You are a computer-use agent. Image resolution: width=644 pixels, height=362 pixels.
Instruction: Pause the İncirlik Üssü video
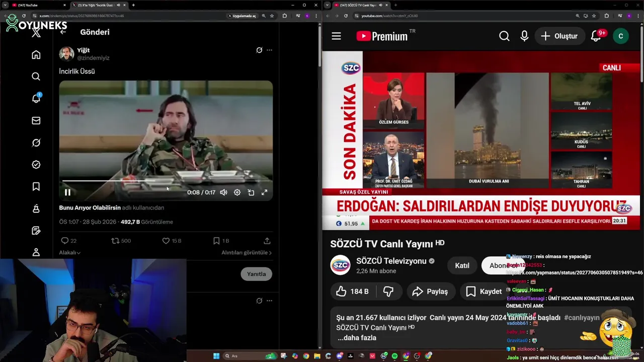pyautogui.click(x=67, y=192)
